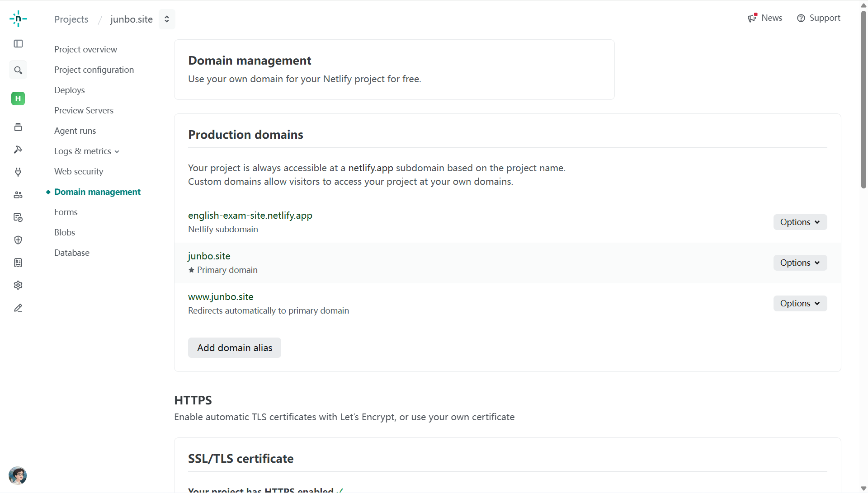Open the gear team settings icon
Viewport: 868px width, 493px height.
coord(18,285)
